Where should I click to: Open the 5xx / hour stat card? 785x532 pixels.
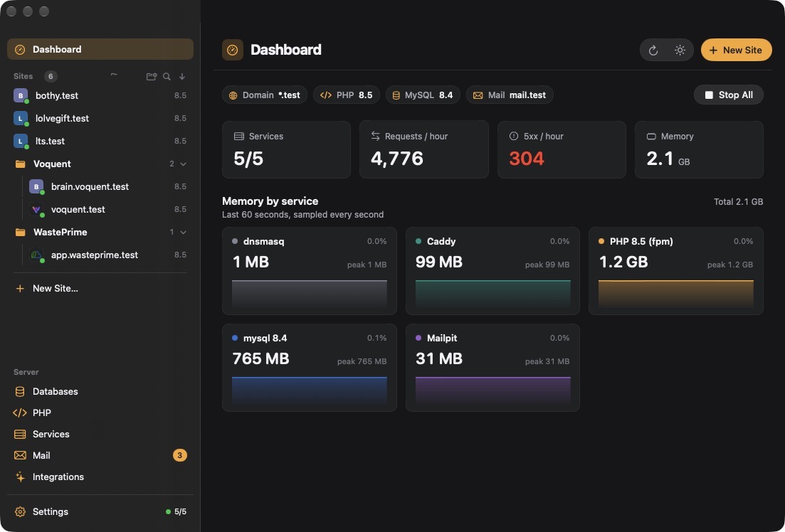pos(562,149)
